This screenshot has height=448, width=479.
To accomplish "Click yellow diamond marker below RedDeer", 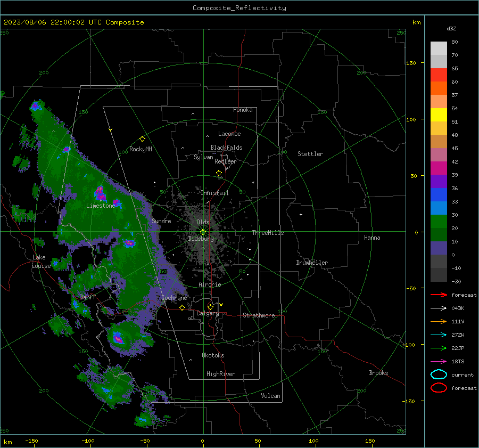I will click(x=219, y=173).
